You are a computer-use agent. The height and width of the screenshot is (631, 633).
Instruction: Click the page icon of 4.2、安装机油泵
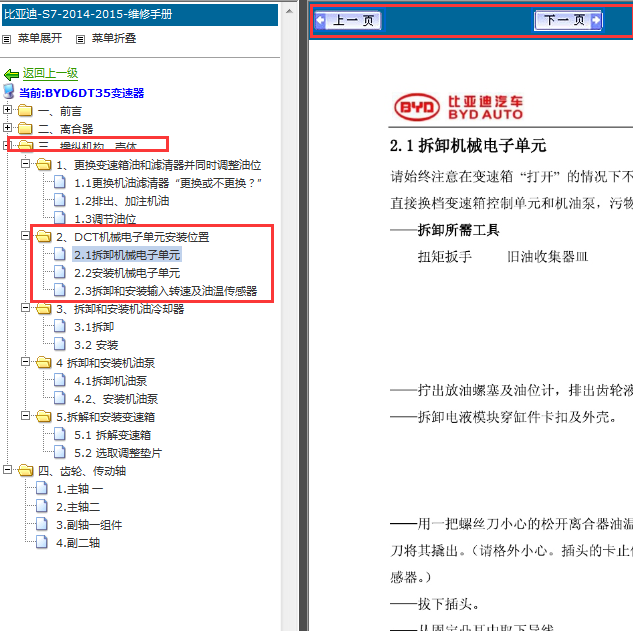coord(60,398)
